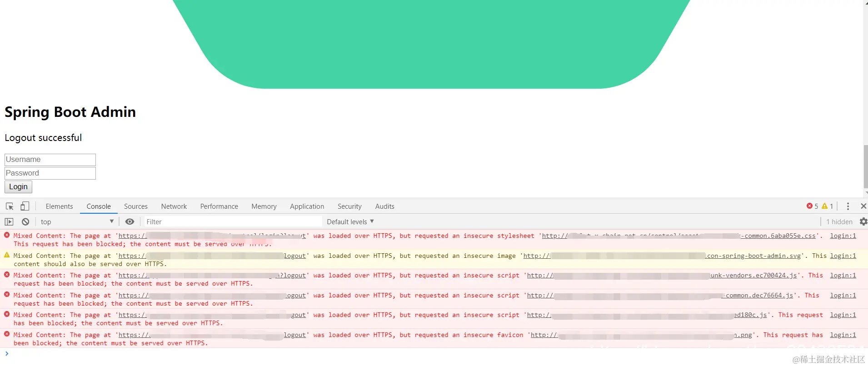868x367 pixels.
Task: Open the ed180c.js script URL
Action: [x=647, y=315]
